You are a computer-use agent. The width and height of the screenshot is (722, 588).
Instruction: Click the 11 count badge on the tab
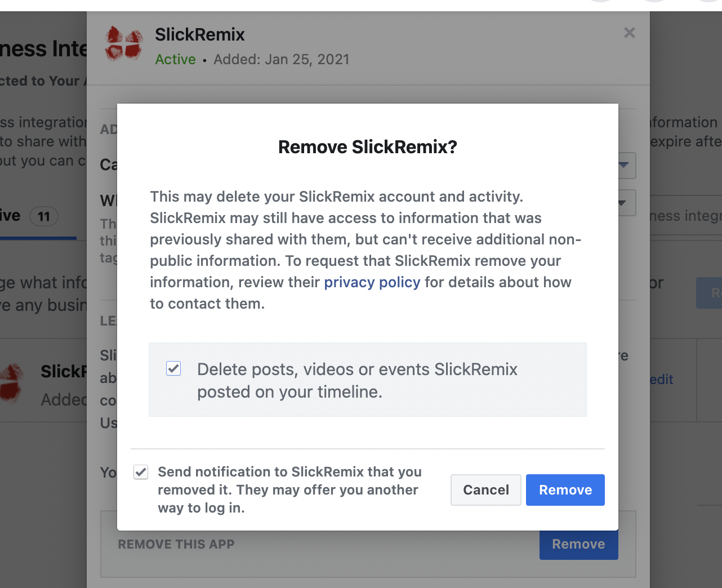[x=44, y=216]
